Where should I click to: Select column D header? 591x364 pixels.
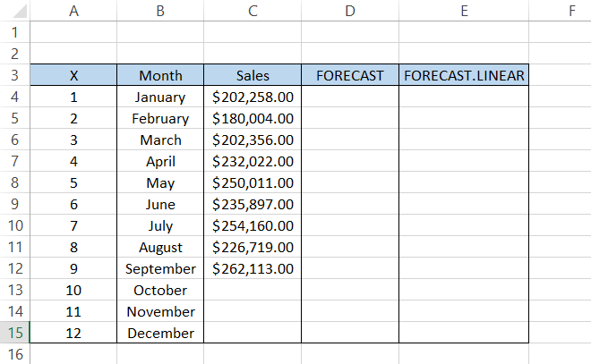coord(350,11)
